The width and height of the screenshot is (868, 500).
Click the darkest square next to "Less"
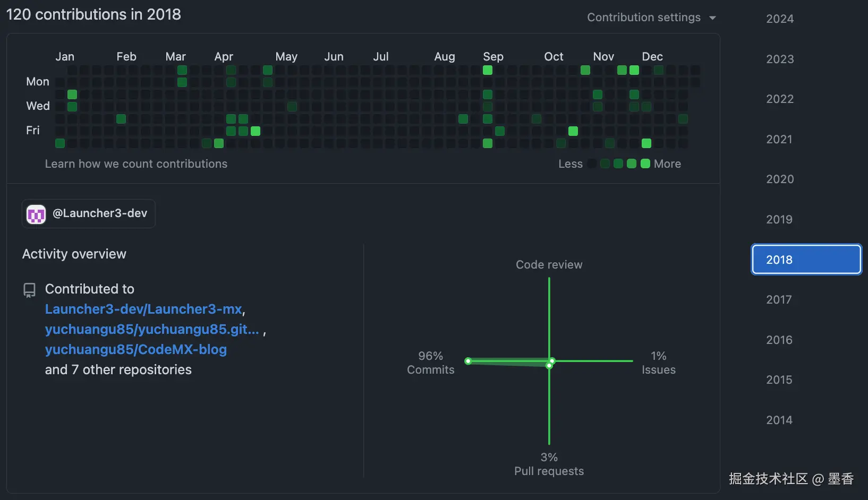tap(591, 163)
